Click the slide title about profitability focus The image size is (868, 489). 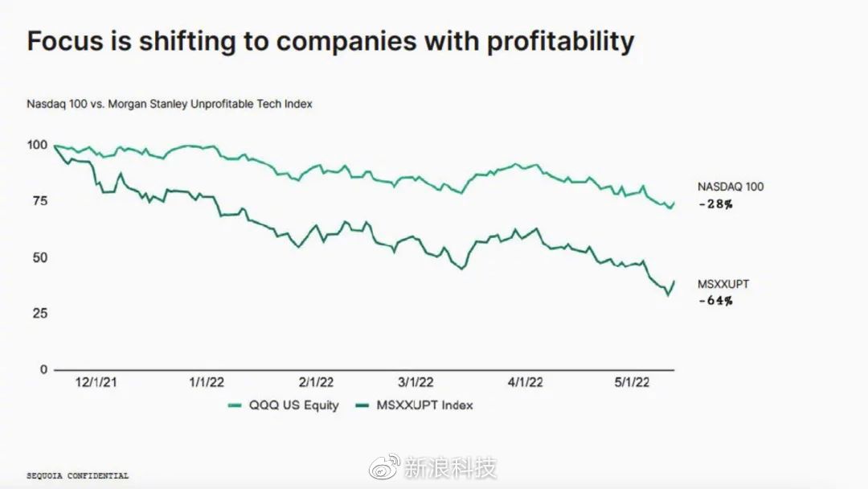pyautogui.click(x=330, y=41)
